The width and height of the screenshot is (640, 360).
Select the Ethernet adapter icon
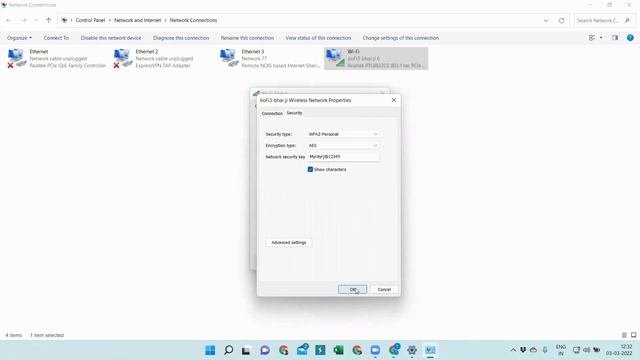(x=16, y=58)
